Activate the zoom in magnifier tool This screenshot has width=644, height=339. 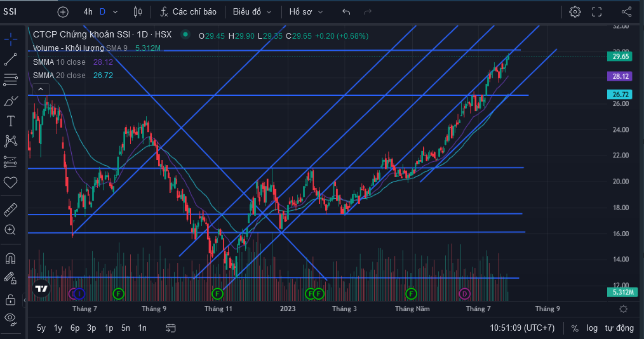point(10,230)
